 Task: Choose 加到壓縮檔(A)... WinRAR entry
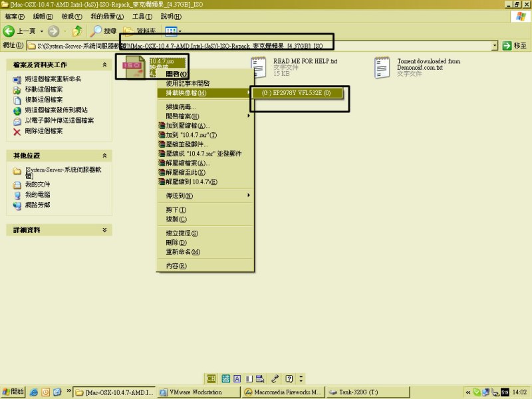pyautogui.click(x=205, y=126)
